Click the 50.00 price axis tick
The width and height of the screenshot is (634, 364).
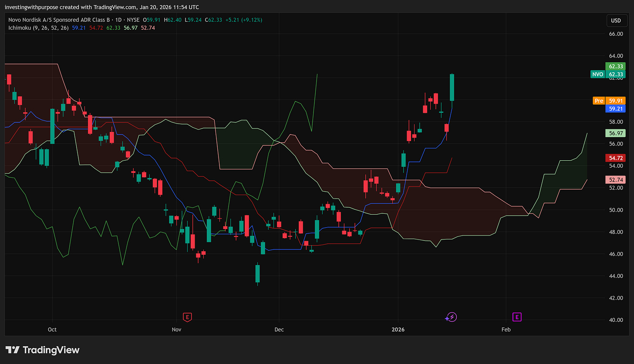click(616, 210)
